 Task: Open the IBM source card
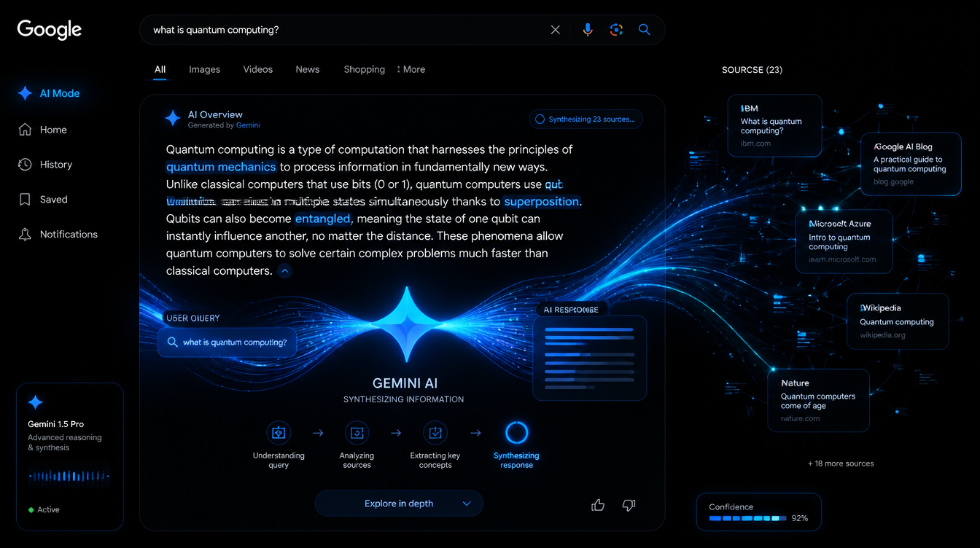point(774,125)
